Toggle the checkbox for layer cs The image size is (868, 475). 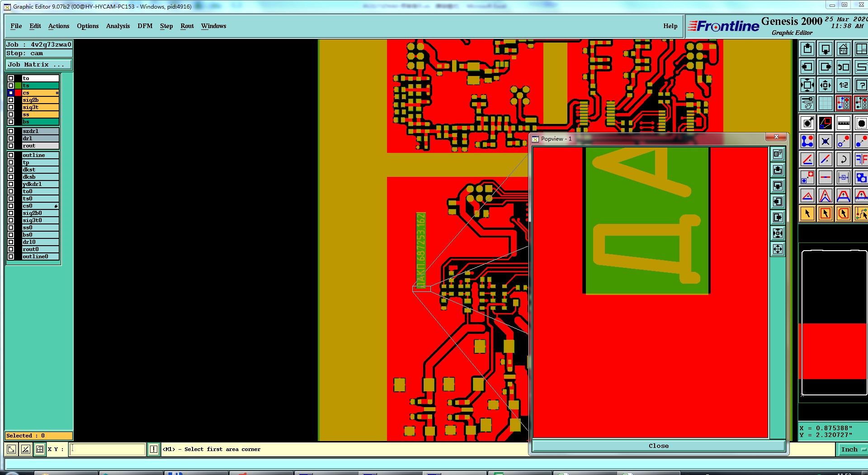coord(11,93)
